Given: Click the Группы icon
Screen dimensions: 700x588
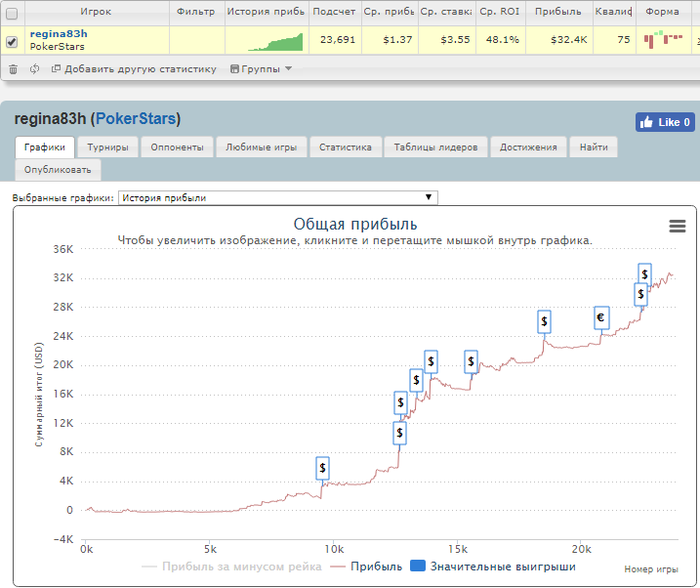Looking at the screenshot, I should point(235,69).
